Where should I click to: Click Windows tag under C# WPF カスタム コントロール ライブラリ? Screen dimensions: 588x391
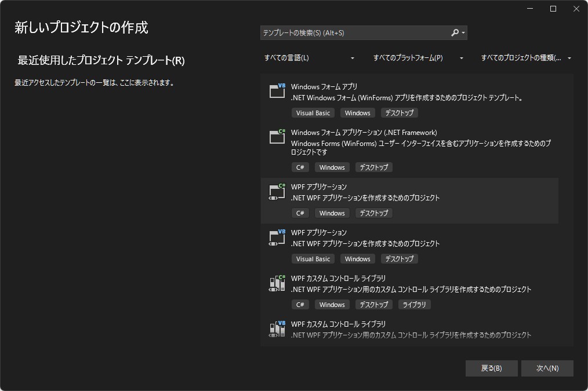332,305
